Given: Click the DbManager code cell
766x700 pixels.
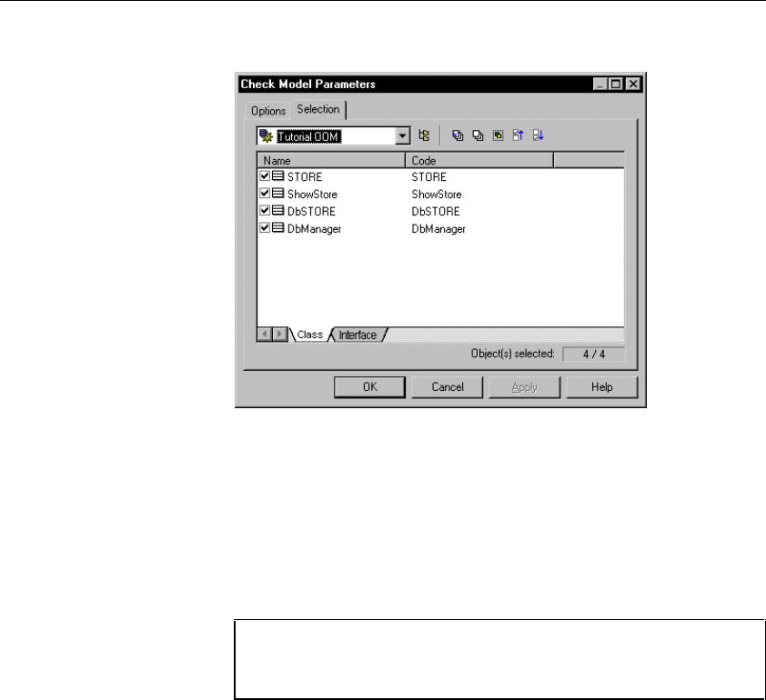Looking at the screenshot, I should click(x=438, y=229).
